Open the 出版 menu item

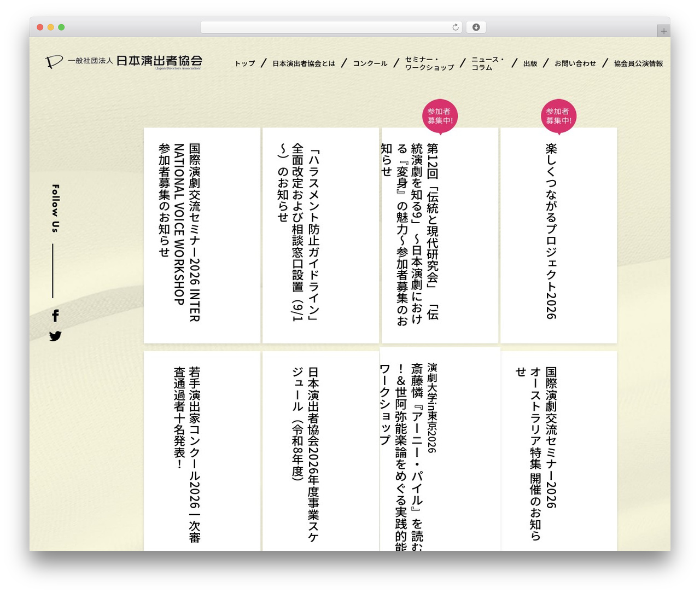click(530, 63)
